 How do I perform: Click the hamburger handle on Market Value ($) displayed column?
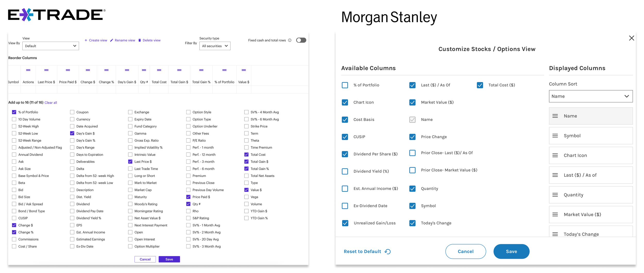[x=555, y=215]
